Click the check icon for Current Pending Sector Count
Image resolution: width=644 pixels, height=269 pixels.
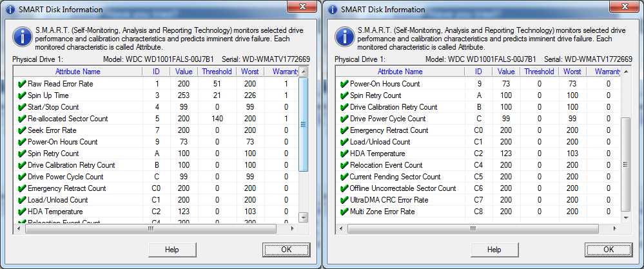344,177
